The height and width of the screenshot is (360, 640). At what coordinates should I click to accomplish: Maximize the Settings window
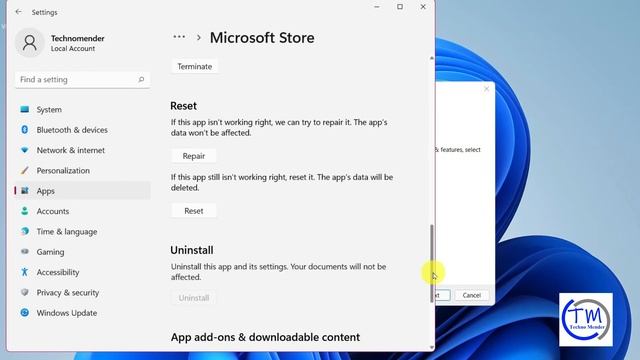[x=400, y=7]
